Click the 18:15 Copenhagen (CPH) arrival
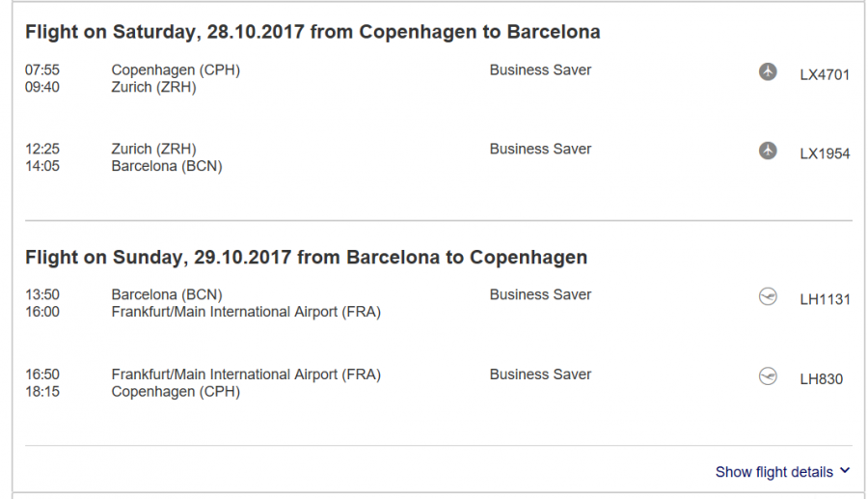 click(x=176, y=391)
